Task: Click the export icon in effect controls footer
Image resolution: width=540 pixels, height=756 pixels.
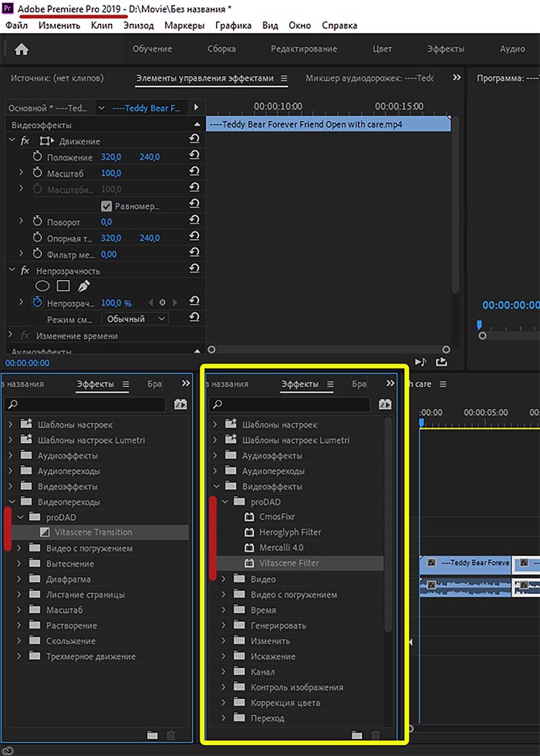Action: [441, 361]
